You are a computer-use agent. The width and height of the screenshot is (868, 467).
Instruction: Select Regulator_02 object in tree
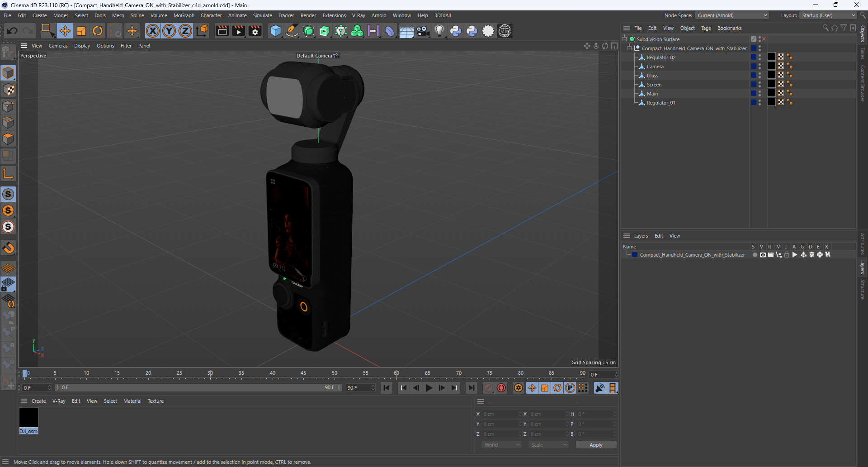661,57
